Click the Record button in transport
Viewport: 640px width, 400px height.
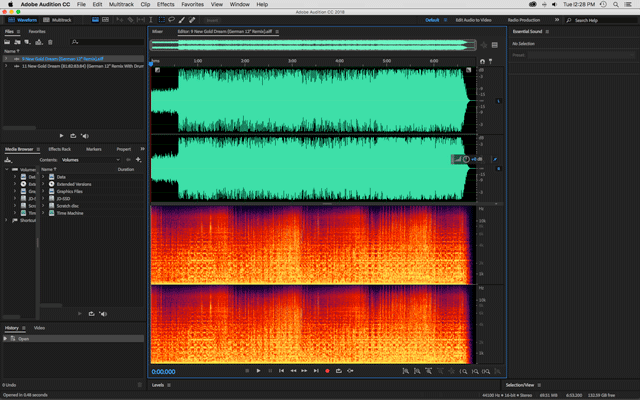[x=327, y=371]
